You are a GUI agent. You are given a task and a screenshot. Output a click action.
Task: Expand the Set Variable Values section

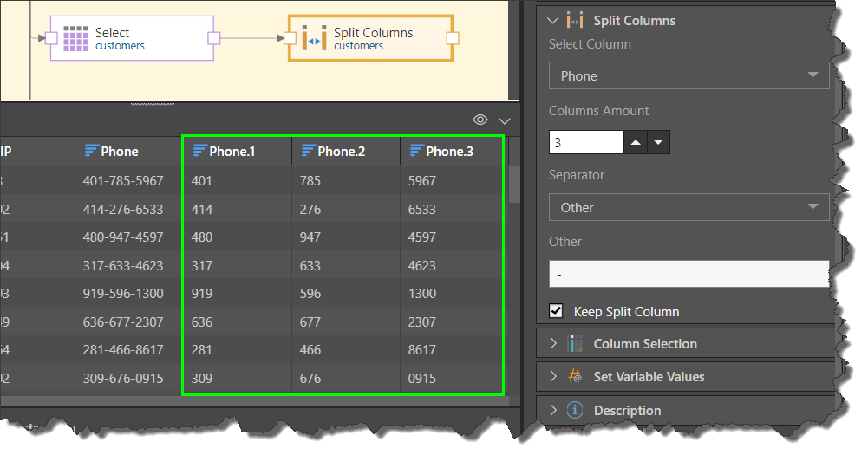pyautogui.click(x=553, y=377)
